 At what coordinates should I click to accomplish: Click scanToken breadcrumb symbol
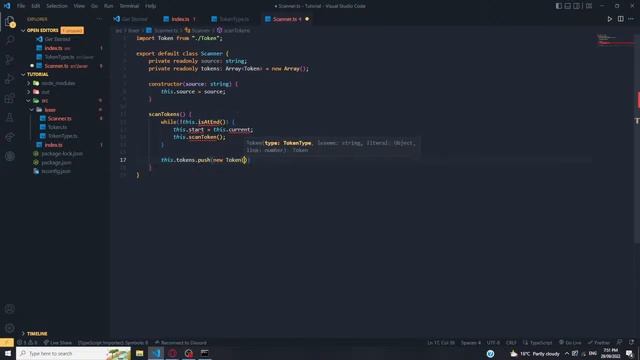233,30
